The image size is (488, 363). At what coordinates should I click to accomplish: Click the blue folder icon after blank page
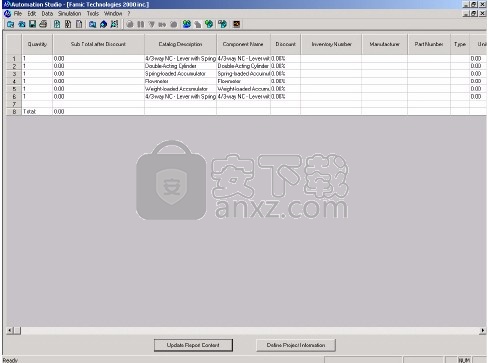pos(93,24)
